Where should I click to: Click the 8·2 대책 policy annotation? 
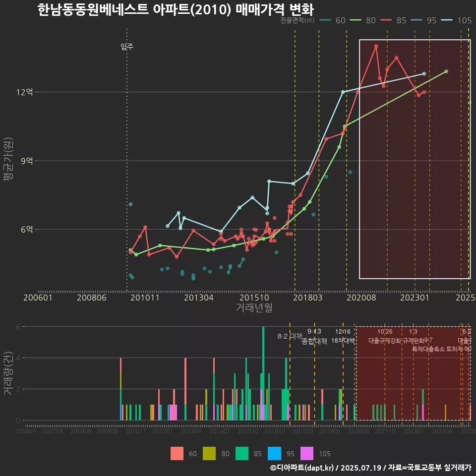click(290, 336)
